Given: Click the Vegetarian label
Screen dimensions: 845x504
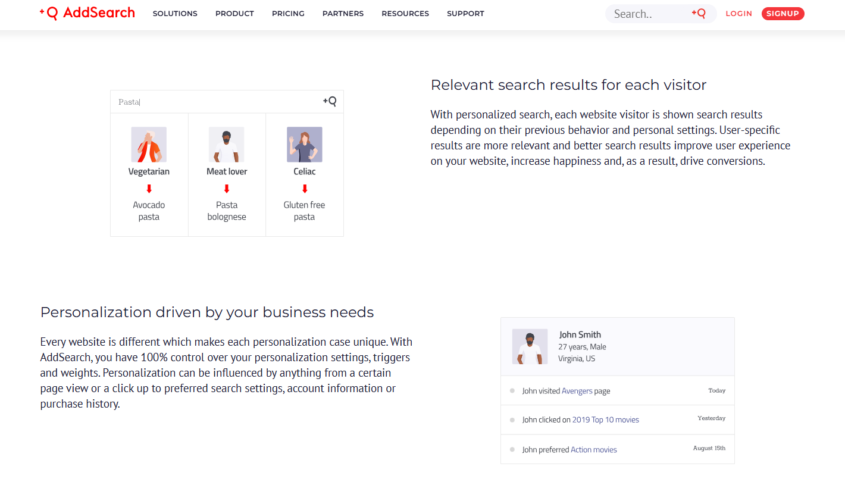Looking at the screenshot, I should [x=149, y=171].
